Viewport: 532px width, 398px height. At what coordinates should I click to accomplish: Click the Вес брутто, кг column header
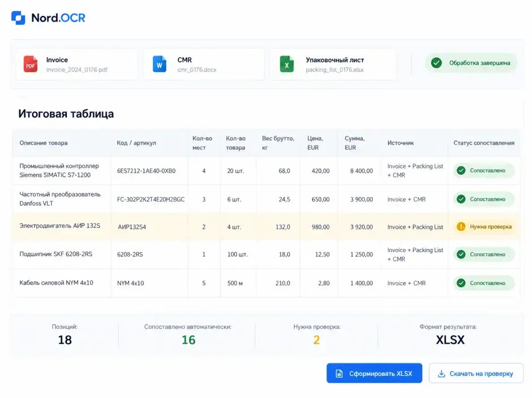pos(278,142)
